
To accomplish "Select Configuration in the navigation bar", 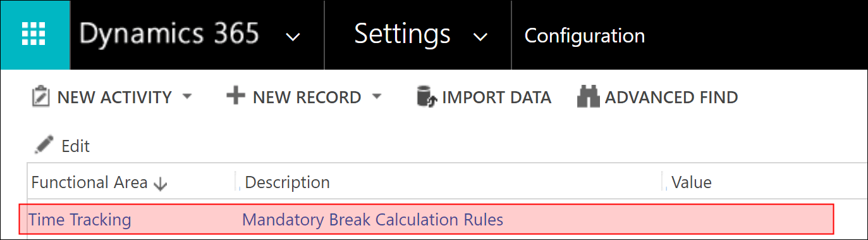I will click(585, 36).
